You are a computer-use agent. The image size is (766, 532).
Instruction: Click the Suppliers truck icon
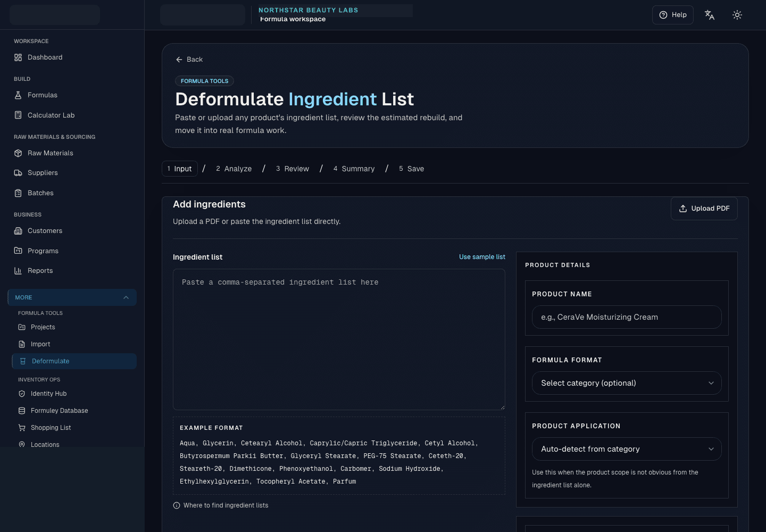click(x=18, y=173)
